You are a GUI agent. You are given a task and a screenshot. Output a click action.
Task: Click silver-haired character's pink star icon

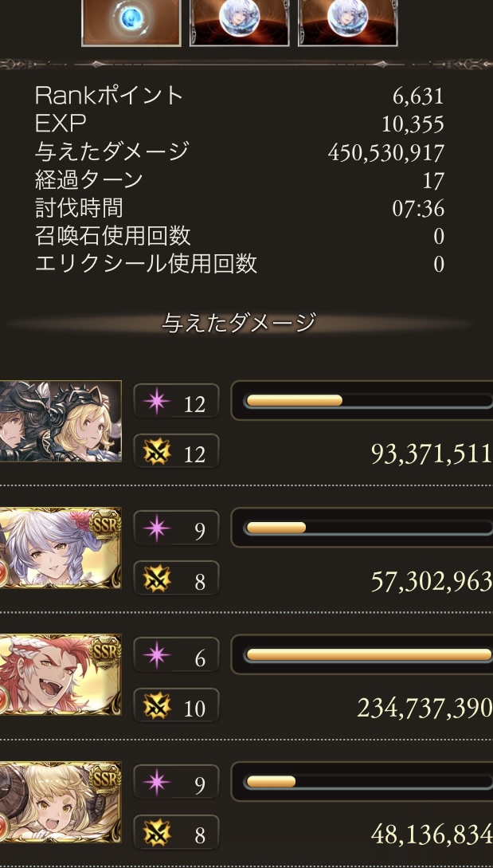pyautogui.click(x=157, y=528)
